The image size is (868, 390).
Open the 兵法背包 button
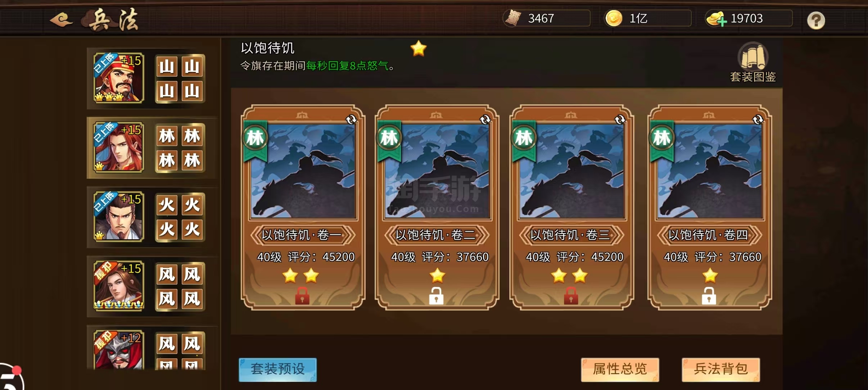point(720,369)
